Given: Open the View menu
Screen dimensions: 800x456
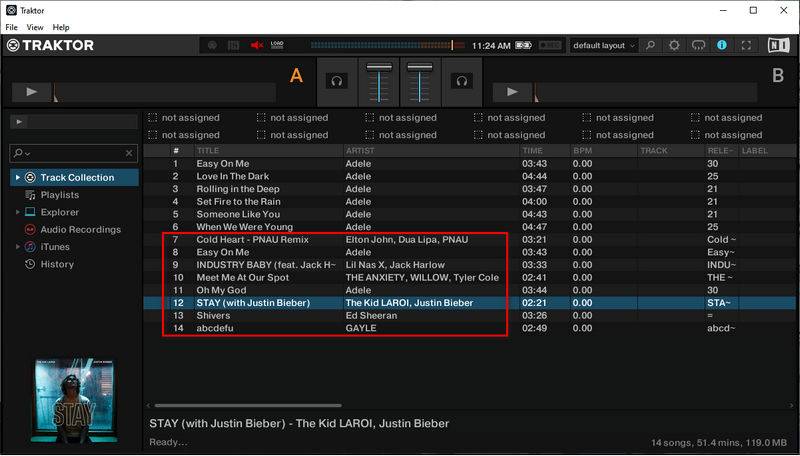Looking at the screenshot, I should coord(35,28).
